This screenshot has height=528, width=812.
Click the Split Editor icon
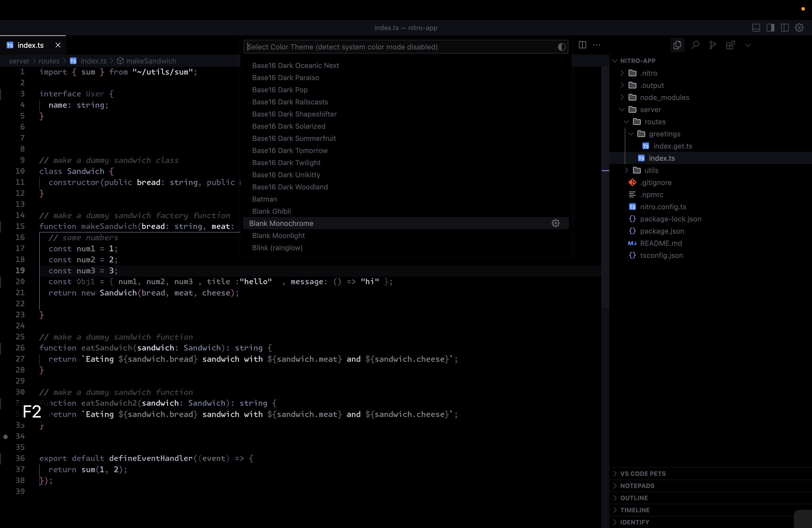[582, 45]
